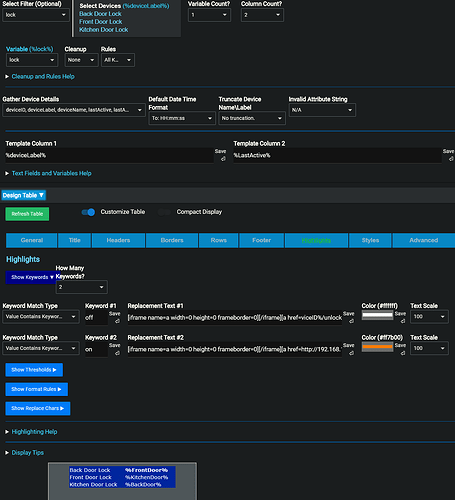Viewport: 455px width, 500px height.
Task: Save Keyword #1 field with its icon
Action: click(x=117, y=321)
